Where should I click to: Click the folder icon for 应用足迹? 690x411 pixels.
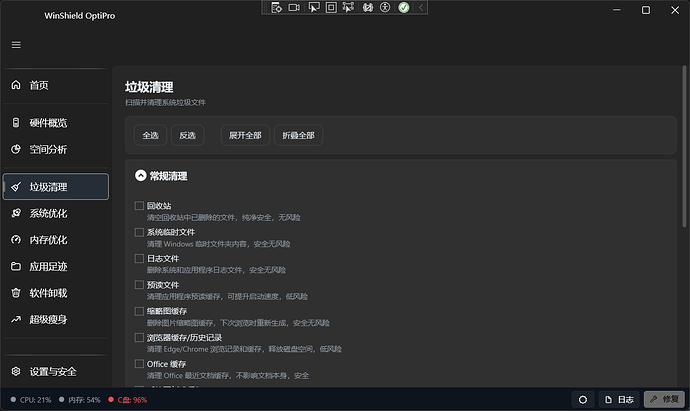16,266
